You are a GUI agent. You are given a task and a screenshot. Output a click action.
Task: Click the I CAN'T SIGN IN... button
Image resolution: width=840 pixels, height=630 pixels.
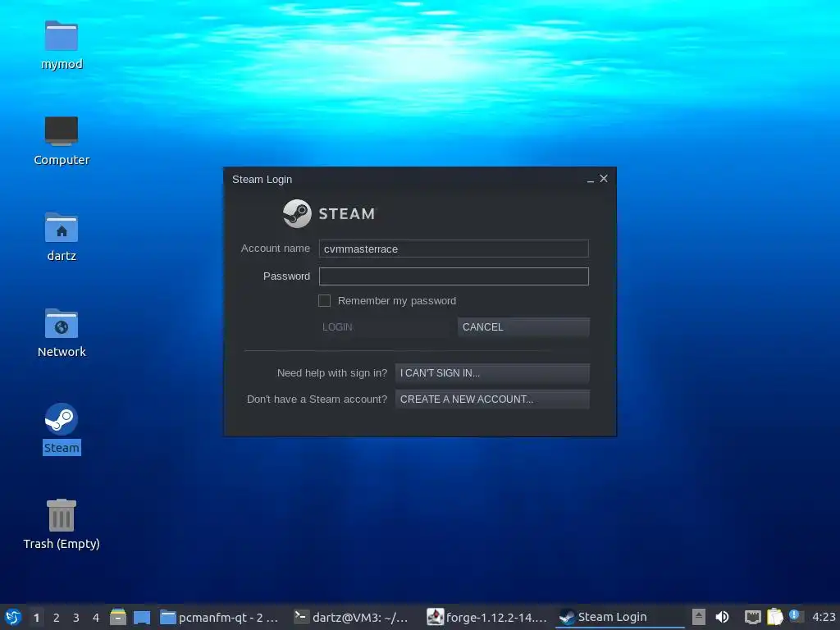tap(492, 373)
